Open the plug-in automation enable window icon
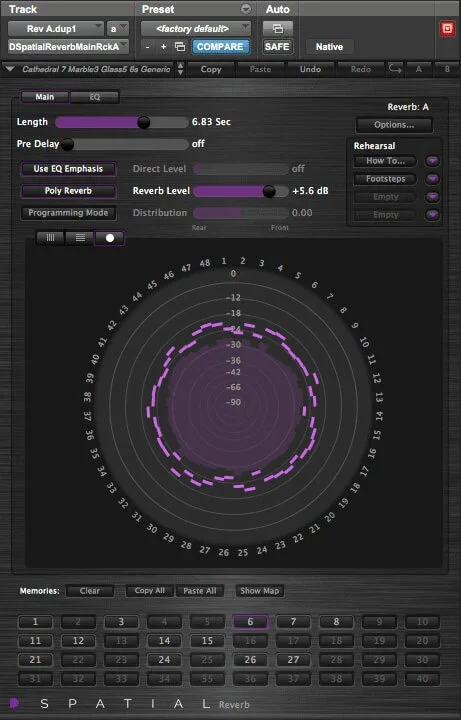The width and height of the screenshot is (461, 720). [277, 28]
